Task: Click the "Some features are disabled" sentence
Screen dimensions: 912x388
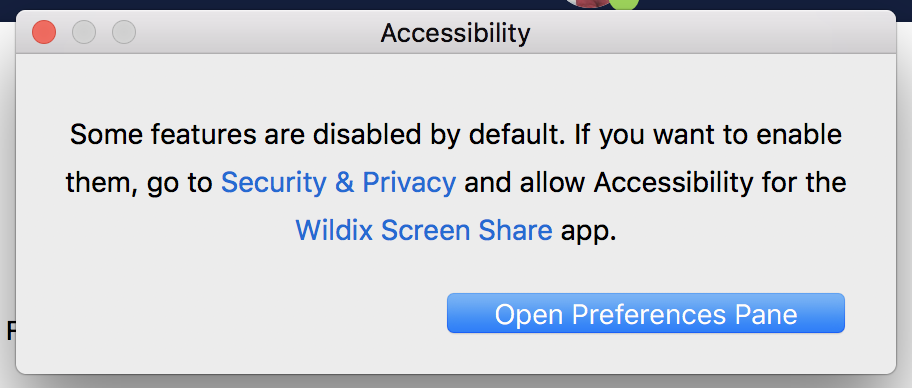Action: click(x=318, y=135)
